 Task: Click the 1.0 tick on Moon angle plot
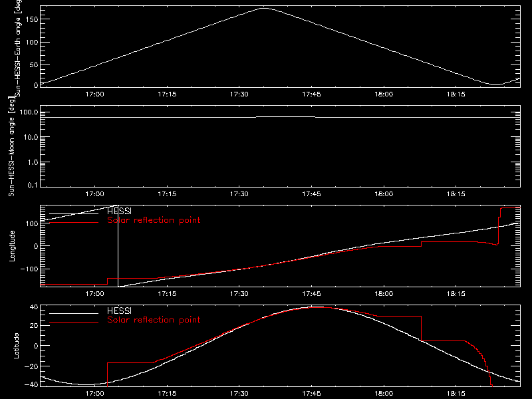tap(33, 162)
